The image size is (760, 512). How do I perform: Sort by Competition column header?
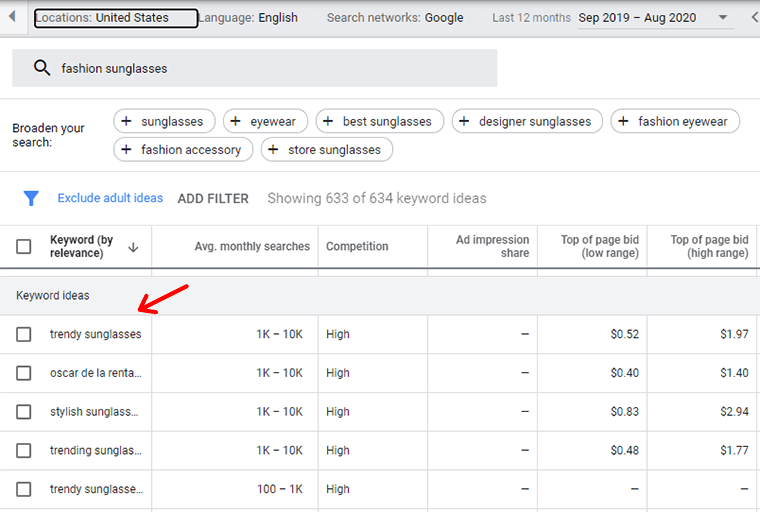coord(357,246)
